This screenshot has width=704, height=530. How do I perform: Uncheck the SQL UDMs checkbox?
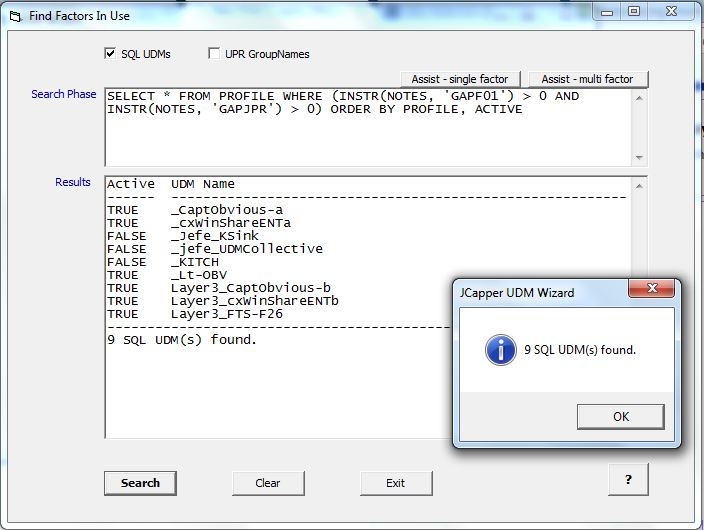click(x=110, y=54)
